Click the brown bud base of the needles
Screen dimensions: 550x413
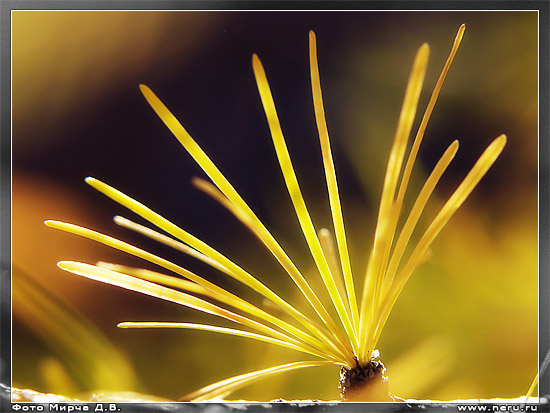363,378
